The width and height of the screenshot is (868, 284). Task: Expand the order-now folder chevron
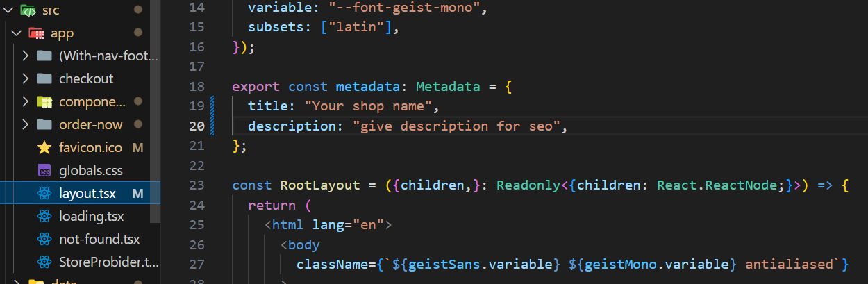(25, 125)
